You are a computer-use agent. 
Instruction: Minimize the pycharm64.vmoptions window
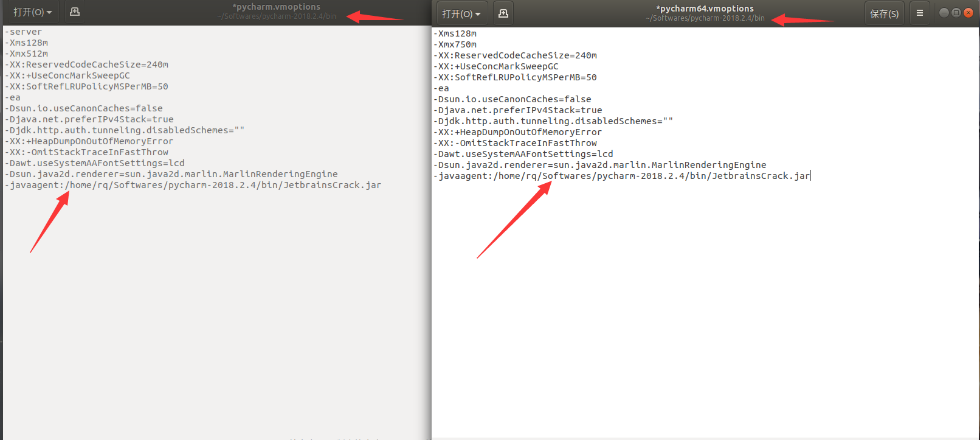coord(944,13)
